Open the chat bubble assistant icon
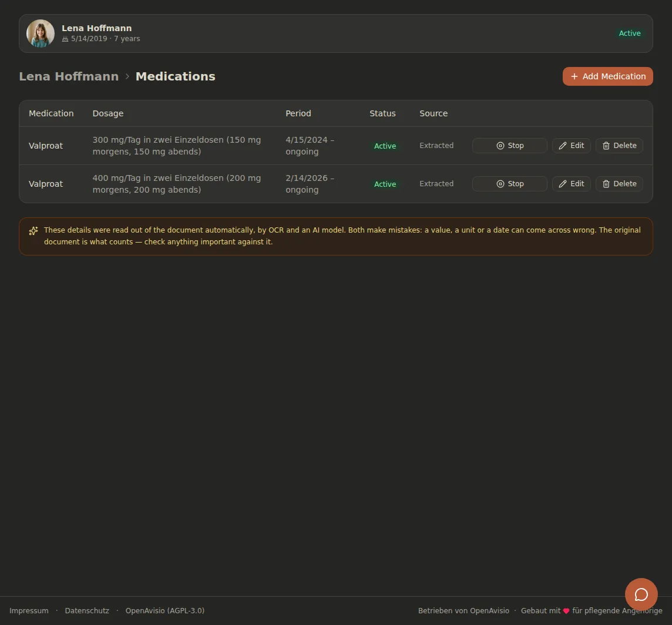 tap(641, 594)
